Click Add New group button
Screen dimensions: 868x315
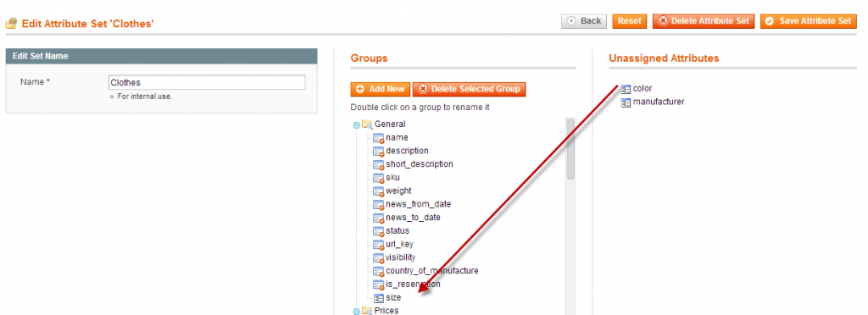click(381, 90)
